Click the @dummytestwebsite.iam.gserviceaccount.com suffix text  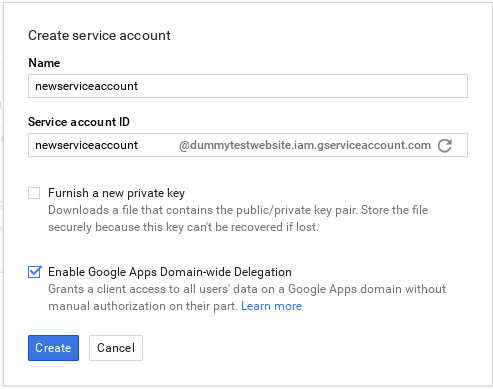tap(305, 145)
